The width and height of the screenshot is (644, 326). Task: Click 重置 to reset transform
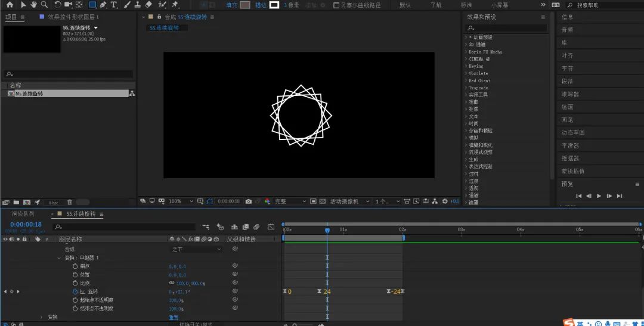[174, 317]
